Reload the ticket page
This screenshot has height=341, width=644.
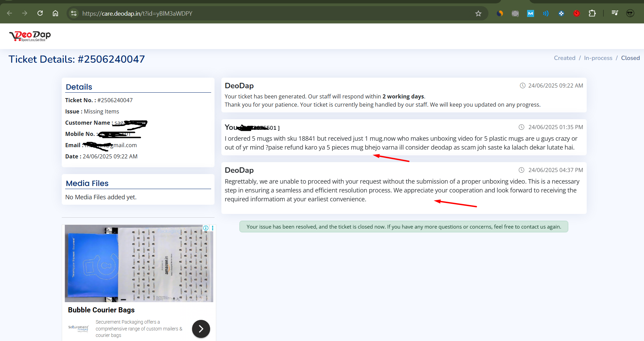(40, 13)
